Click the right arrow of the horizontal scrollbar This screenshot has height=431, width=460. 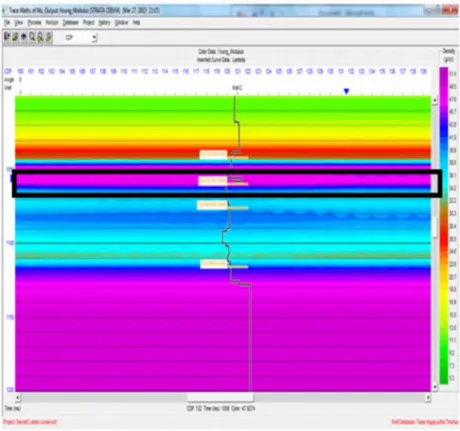[428, 397]
